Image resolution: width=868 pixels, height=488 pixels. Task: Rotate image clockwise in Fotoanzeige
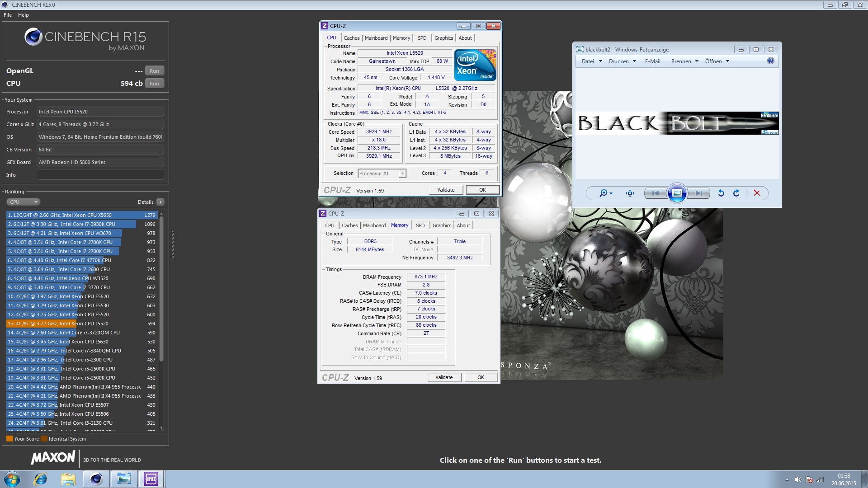pos(736,193)
